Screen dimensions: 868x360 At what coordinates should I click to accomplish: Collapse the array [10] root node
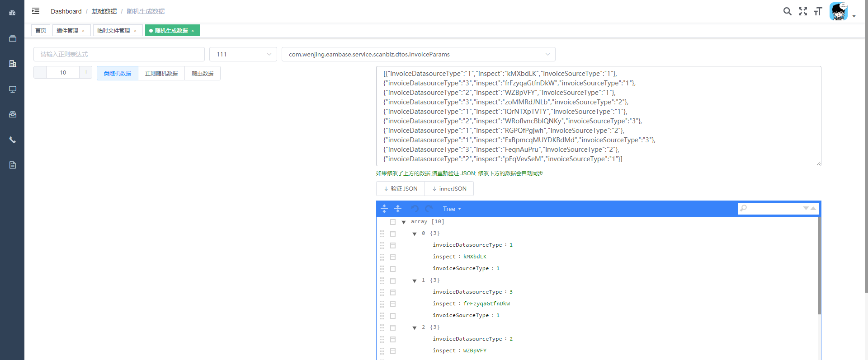(404, 222)
